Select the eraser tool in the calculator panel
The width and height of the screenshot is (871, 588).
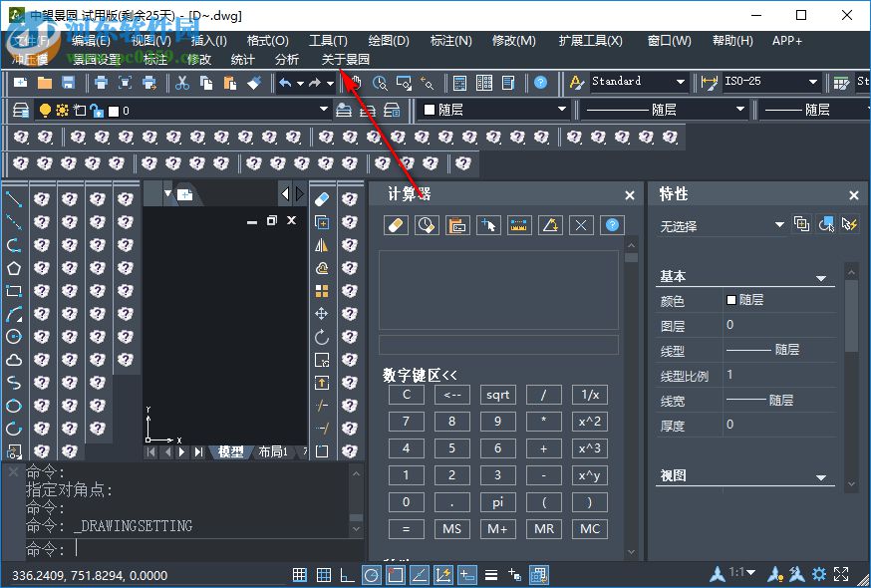[x=396, y=225]
